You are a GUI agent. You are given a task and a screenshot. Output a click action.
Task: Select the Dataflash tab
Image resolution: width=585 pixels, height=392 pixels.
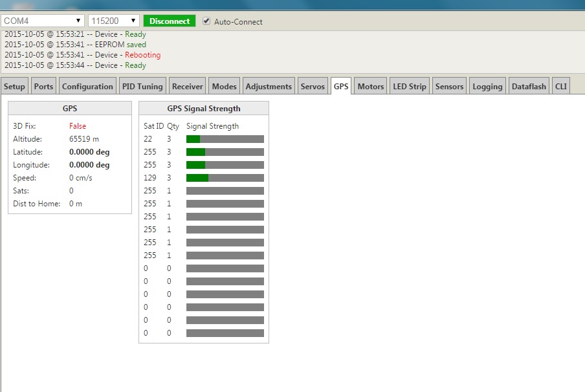point(529,87)
